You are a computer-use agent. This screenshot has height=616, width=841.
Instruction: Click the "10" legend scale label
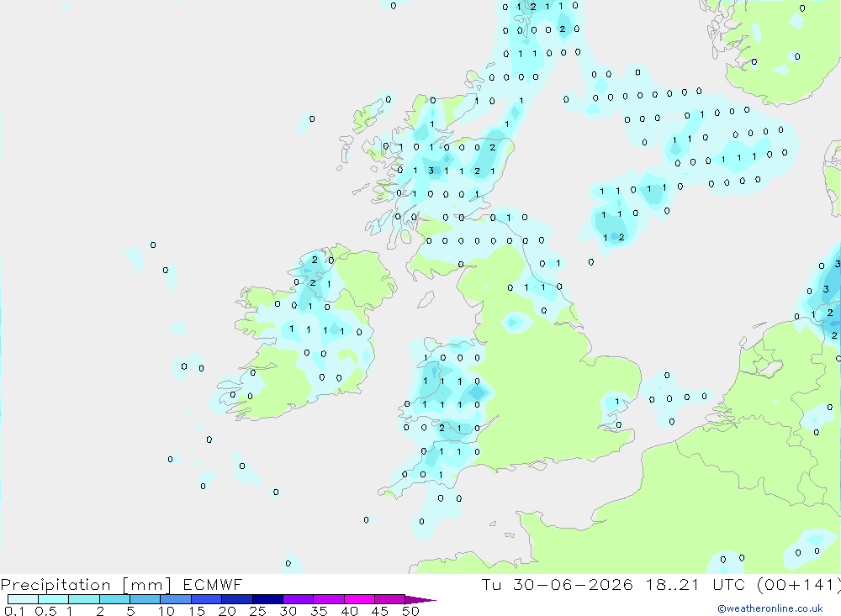pos(167,611)
